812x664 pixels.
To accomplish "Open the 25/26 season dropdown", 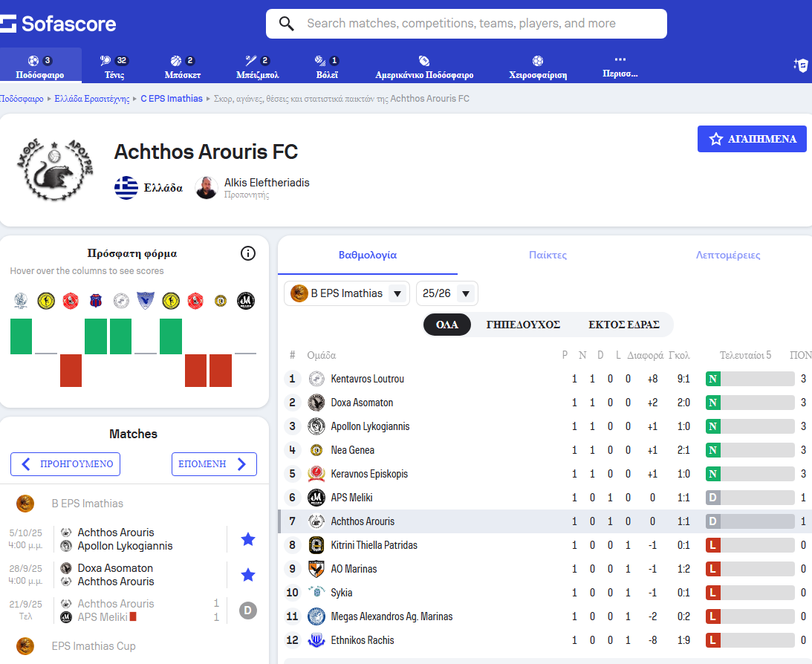I will coord(447,293).
